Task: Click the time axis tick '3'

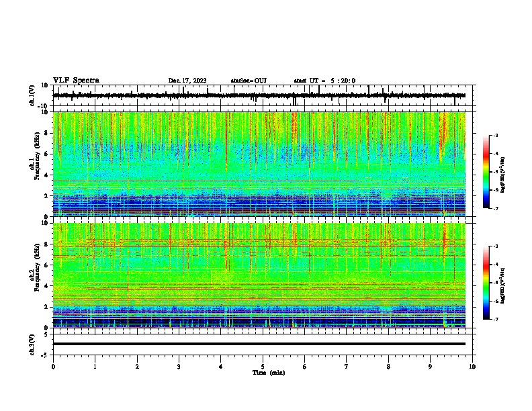Action: (179, 367)
